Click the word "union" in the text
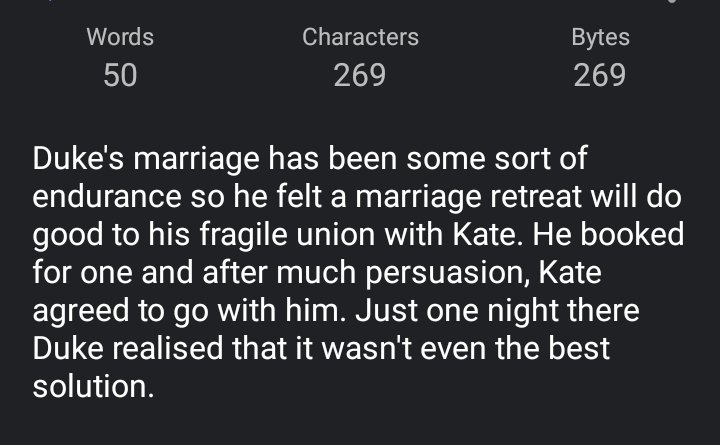720x445 pixels. point(336,234)
